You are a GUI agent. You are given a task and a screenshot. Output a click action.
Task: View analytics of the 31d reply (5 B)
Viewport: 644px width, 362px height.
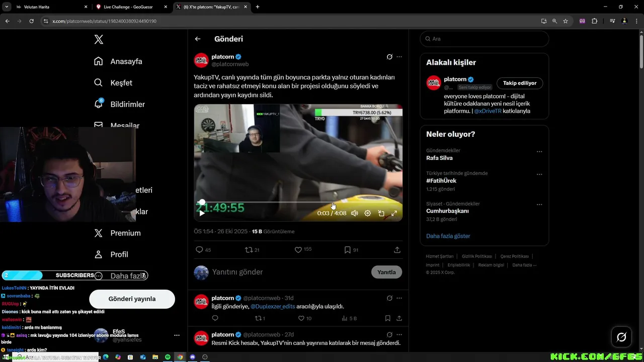(x=349, y=318)
